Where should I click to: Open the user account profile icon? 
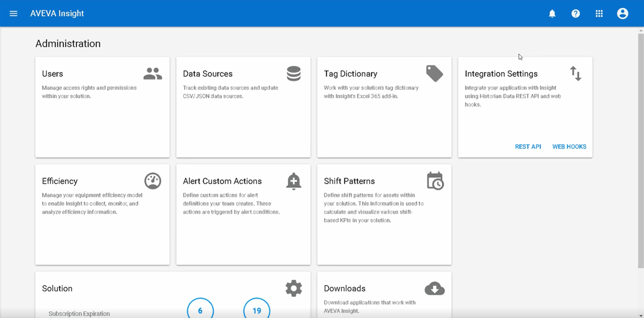point(623,14)
